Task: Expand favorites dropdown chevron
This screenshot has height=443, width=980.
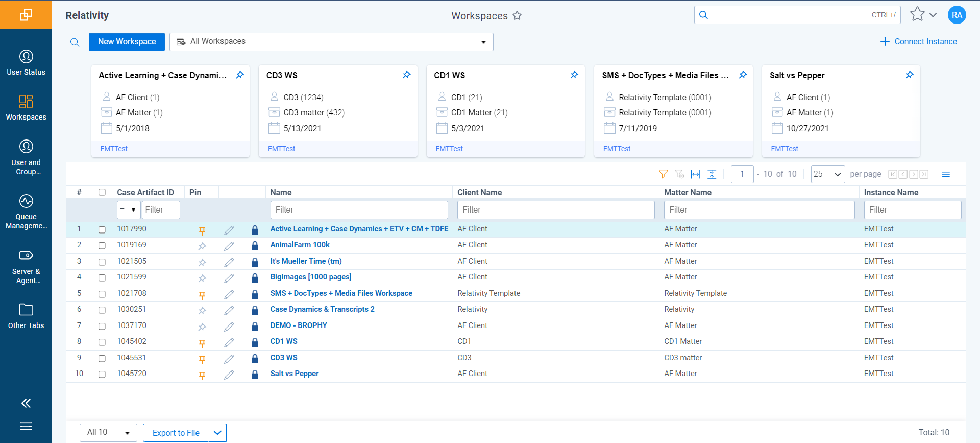Action: [x=933, y=15]
